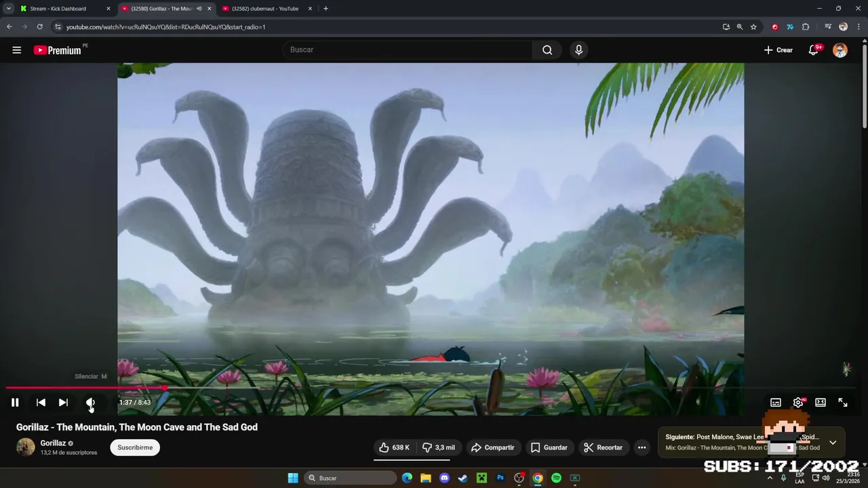This screenshot has height=488, width=868.
Task: Open the Crear menu
Action: [778, 50]
